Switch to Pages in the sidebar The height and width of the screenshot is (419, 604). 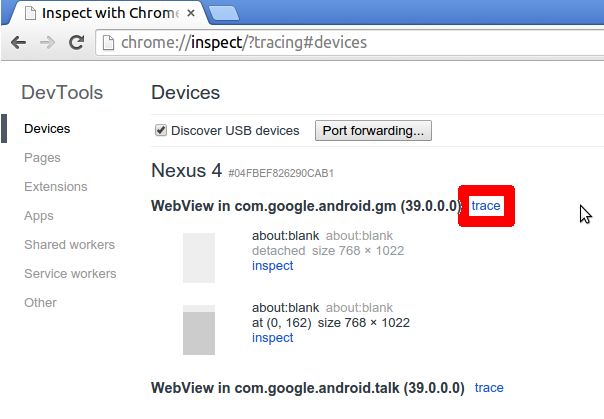(42, 158)
